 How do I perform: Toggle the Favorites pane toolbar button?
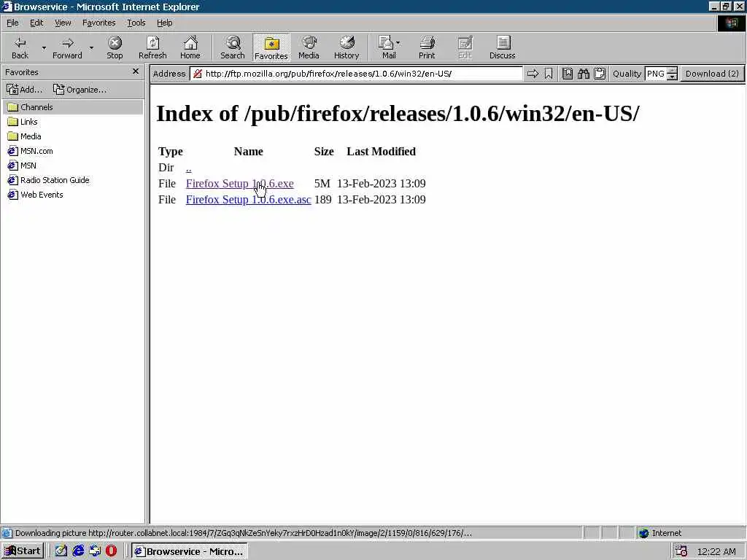[271, 47]
